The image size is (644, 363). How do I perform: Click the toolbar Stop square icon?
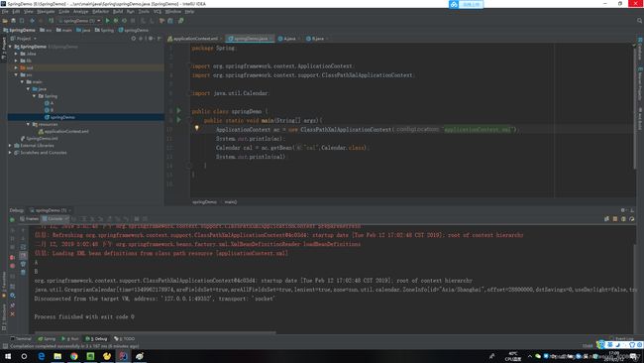click(x=133, y=21)
